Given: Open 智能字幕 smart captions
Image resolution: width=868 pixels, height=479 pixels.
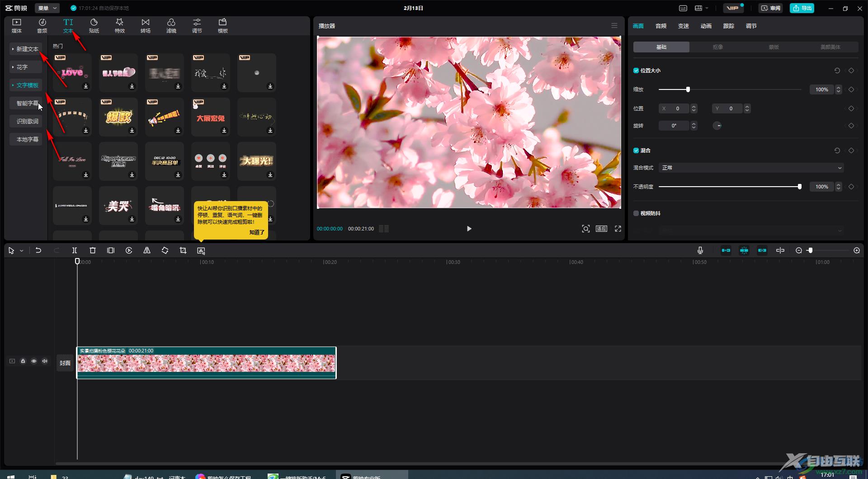Looking at the screenshot, I should pos(26,103).
